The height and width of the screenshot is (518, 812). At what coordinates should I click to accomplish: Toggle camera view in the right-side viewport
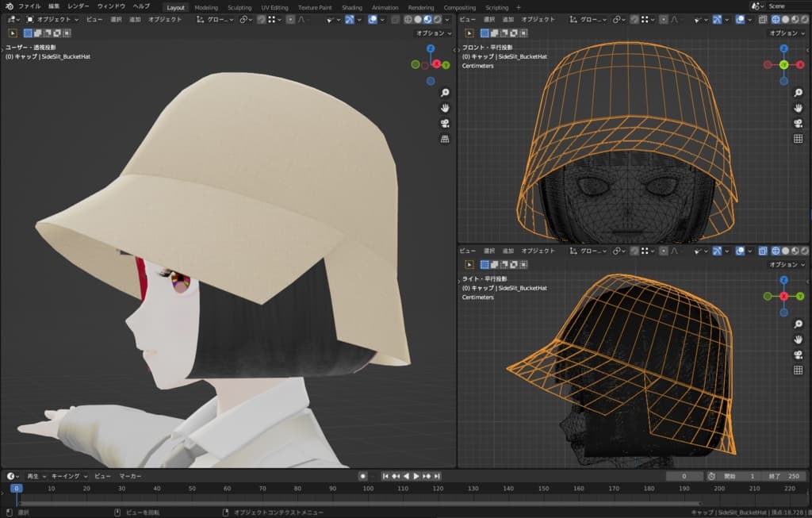(x=799, y=355)
